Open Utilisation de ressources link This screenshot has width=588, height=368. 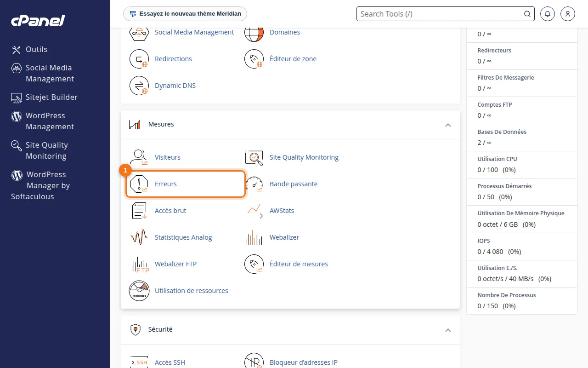pos(192,291)
